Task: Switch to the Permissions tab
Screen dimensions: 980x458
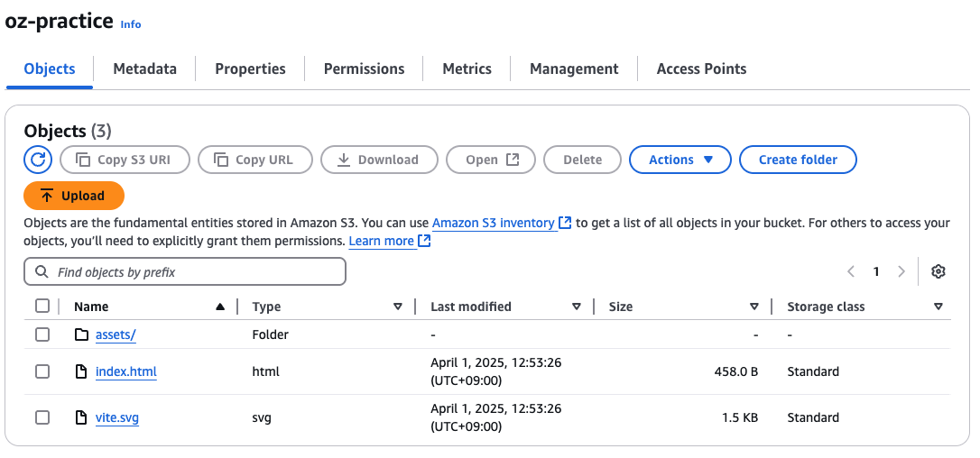Action: (x=364, y=69)
